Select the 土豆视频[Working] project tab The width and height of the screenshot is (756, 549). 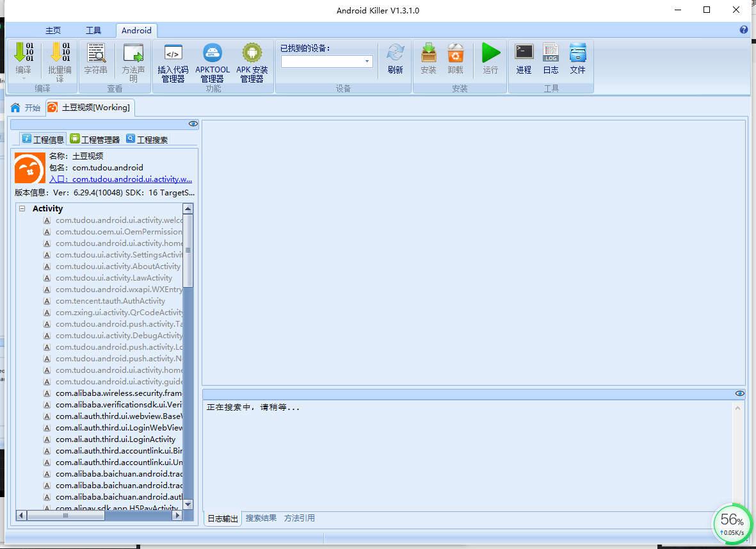point(90,108)
